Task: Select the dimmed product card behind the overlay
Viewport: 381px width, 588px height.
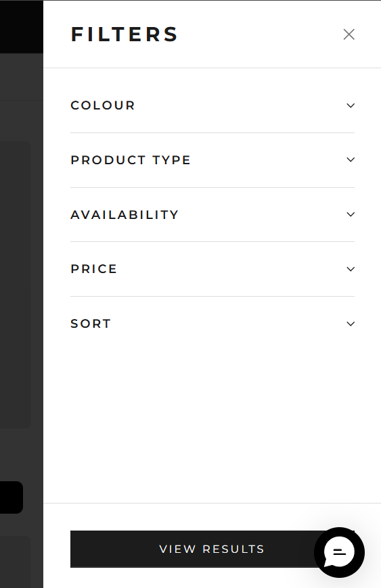Action: pos(15,285)
